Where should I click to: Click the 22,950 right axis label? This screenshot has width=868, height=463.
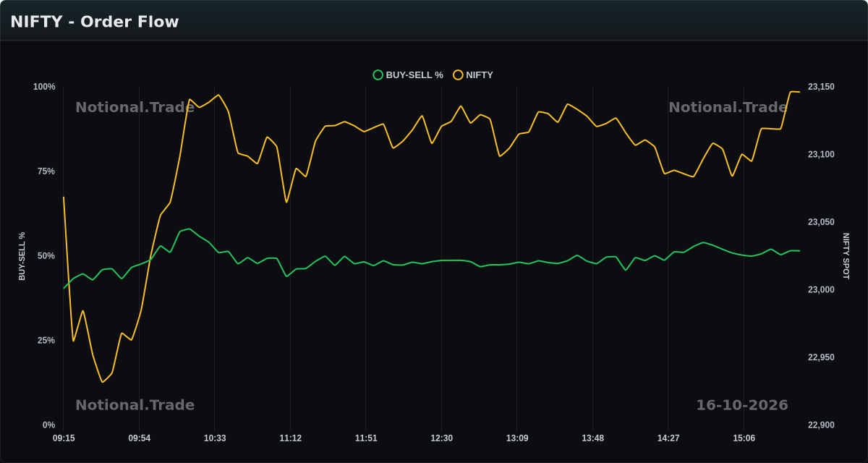coord(821,357)
